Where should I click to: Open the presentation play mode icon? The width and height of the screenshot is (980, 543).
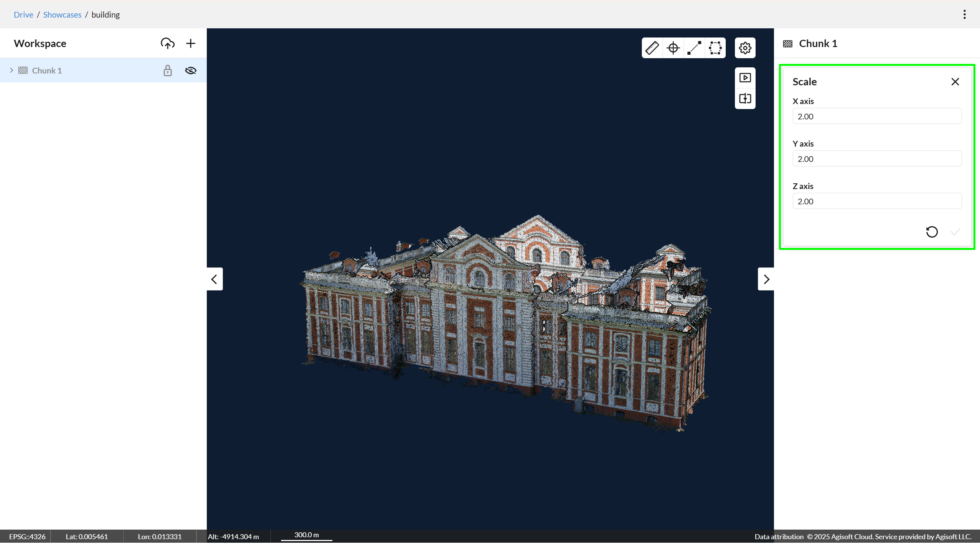(745, 78)
